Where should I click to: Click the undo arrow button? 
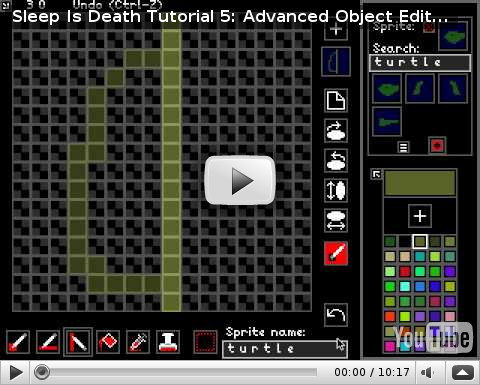click(x=336, y=315)
